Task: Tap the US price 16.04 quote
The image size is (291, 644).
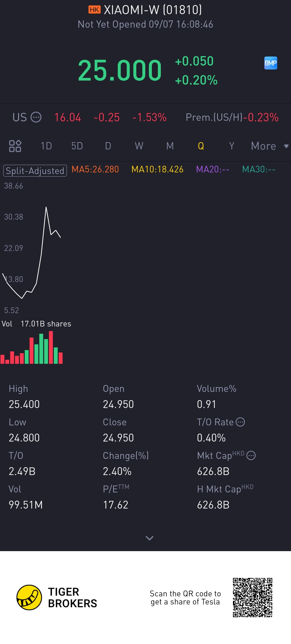Action: (67, 117)
